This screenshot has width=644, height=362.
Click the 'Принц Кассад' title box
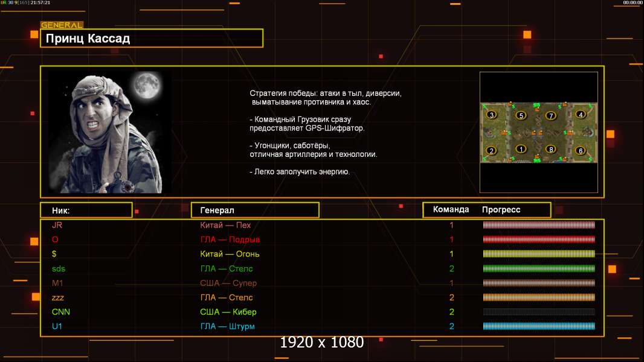point(152,38)
